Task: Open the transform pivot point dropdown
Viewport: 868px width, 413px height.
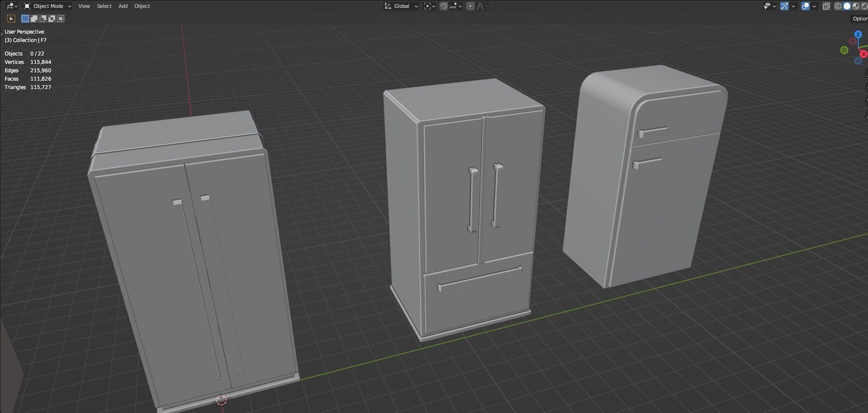Action: [x=429, y=6]
